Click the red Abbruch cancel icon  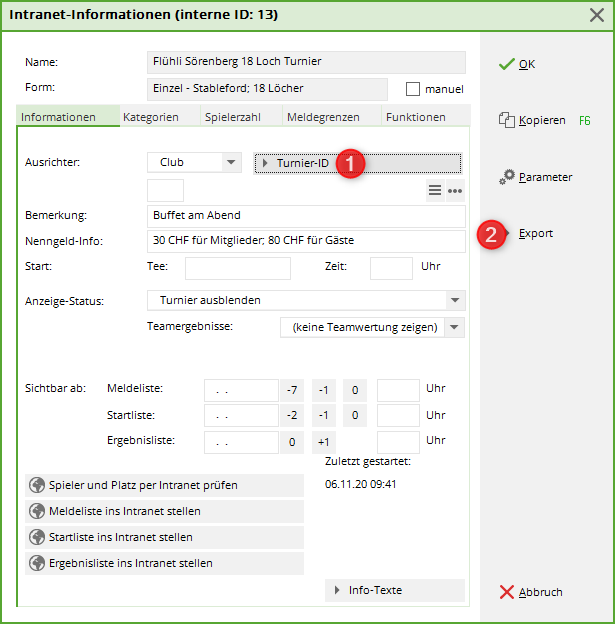506,592
